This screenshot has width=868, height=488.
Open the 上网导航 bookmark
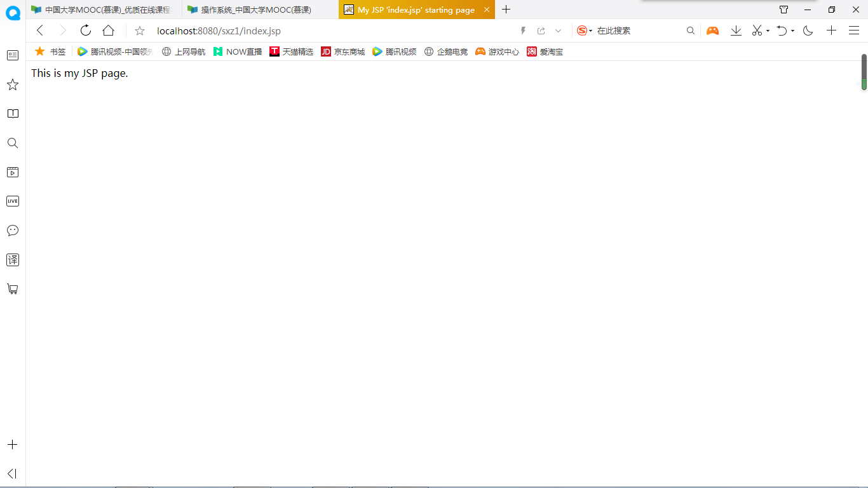point(184,51)
